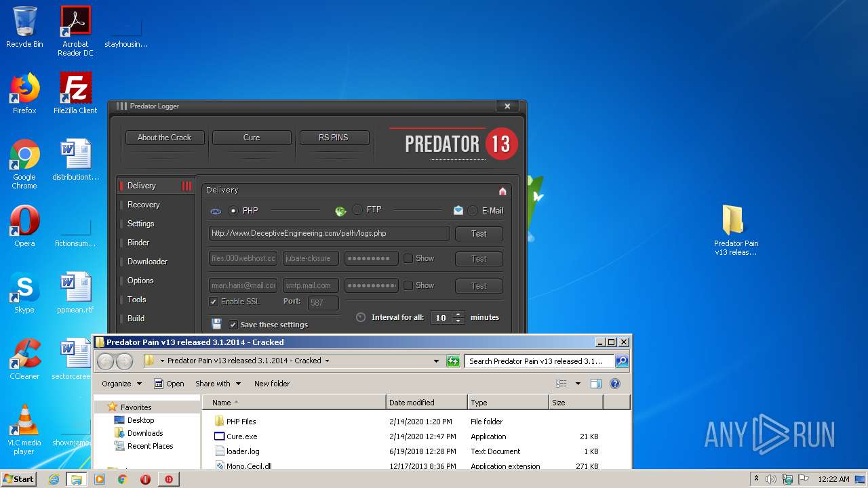This screenshot has height=488, width=868.
Task: Click the volume speaker tray icon
Action: point(770,479)
